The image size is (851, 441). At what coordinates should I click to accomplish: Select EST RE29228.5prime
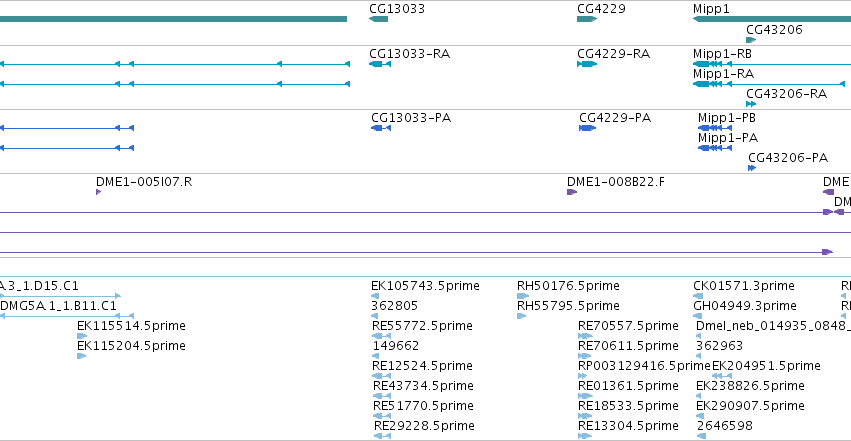coord(424,426)
